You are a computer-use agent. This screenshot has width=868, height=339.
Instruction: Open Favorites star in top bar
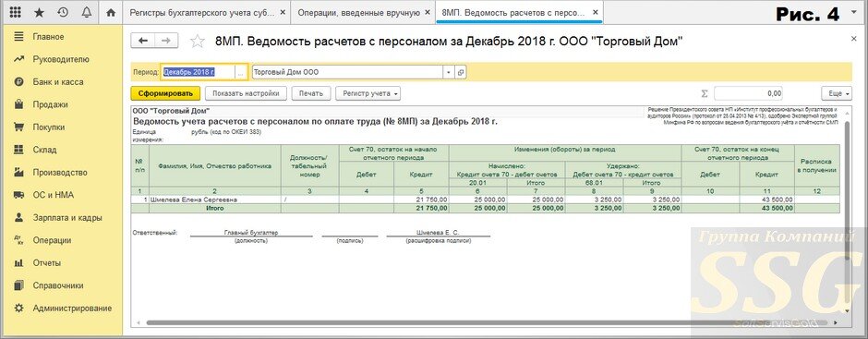tap(40, 12)
